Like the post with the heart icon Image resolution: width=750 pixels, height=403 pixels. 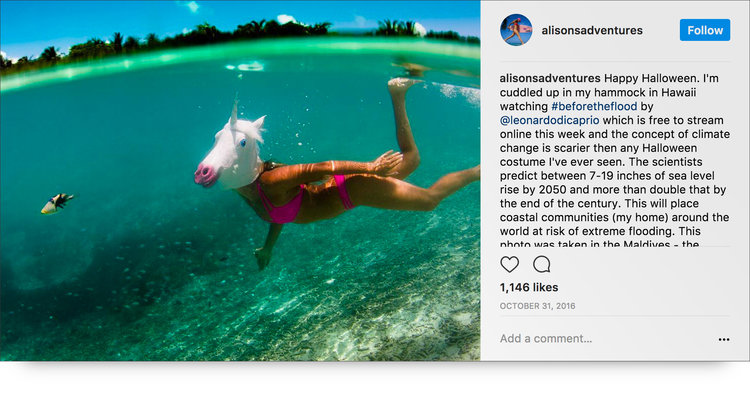(509, 264)
